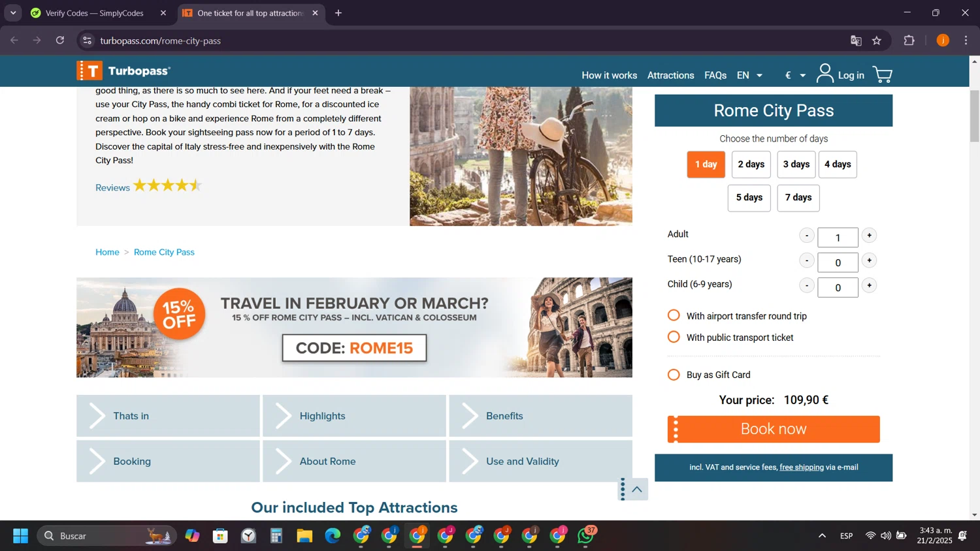Click the scroll-to-top arrow button
Image resolution: width=980 pixels, height=551 pixels.
coord(637,490)
